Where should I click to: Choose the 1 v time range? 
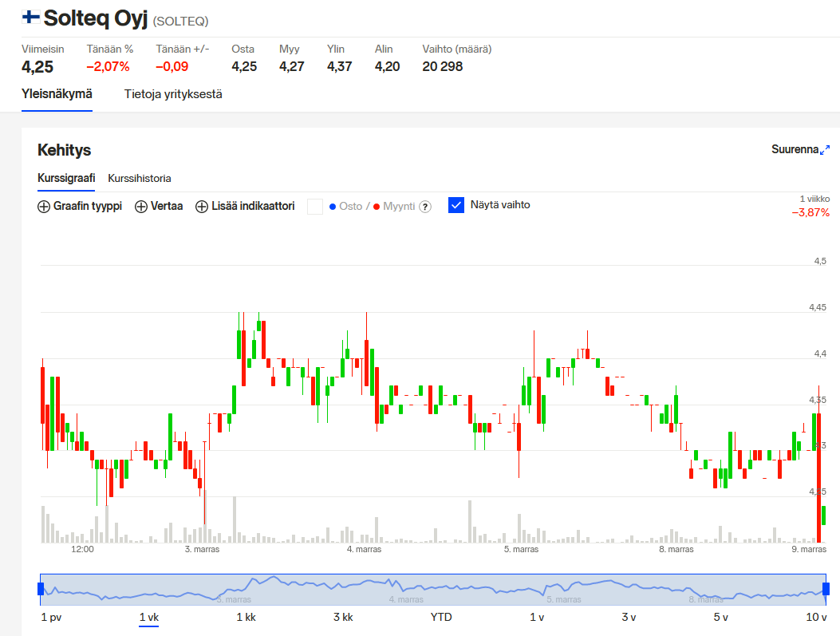click(x=537, y=617)
